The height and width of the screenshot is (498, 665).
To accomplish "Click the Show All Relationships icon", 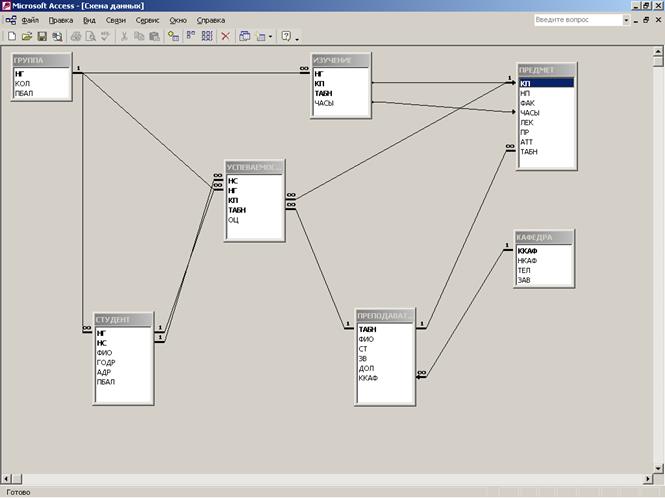I will (206, 36).
